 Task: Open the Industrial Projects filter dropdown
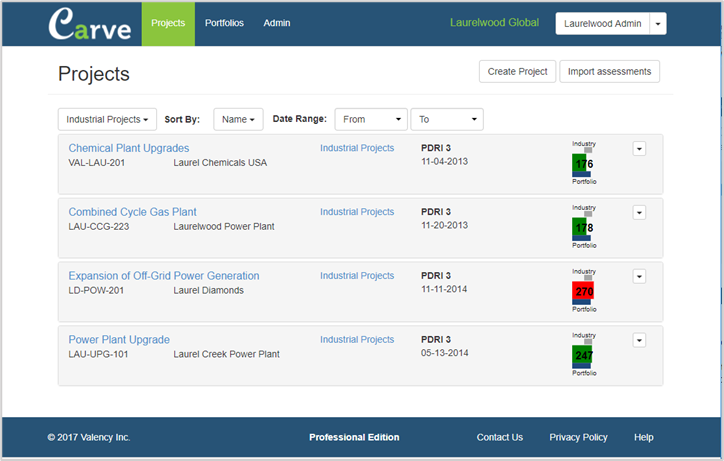pyautogui.click(x=107, y=119)
